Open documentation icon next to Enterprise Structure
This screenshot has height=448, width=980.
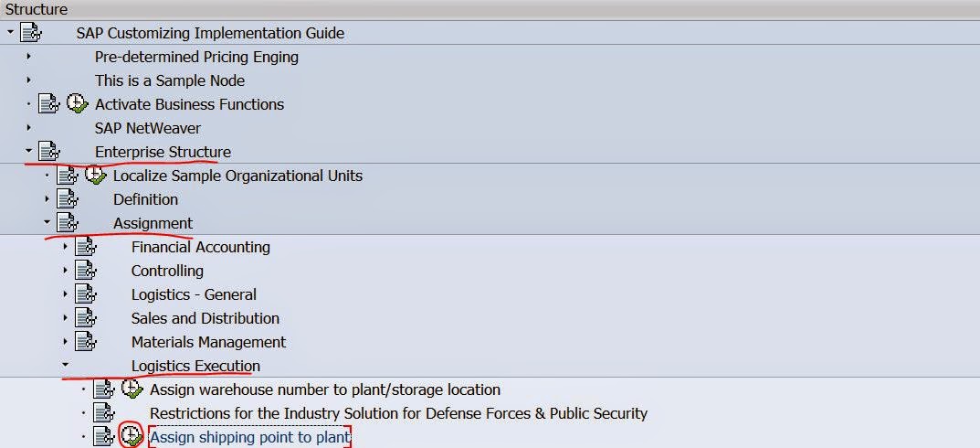49,152
